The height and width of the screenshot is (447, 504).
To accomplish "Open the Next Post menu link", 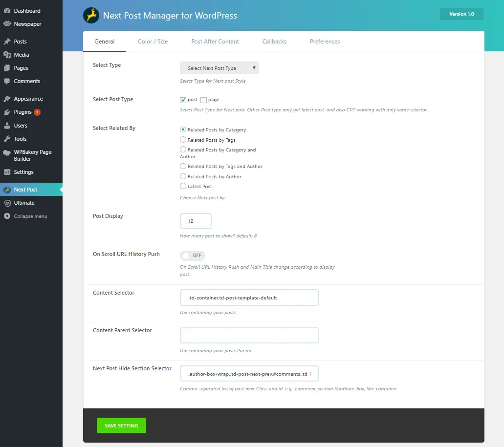I will (x=31, y=190).
